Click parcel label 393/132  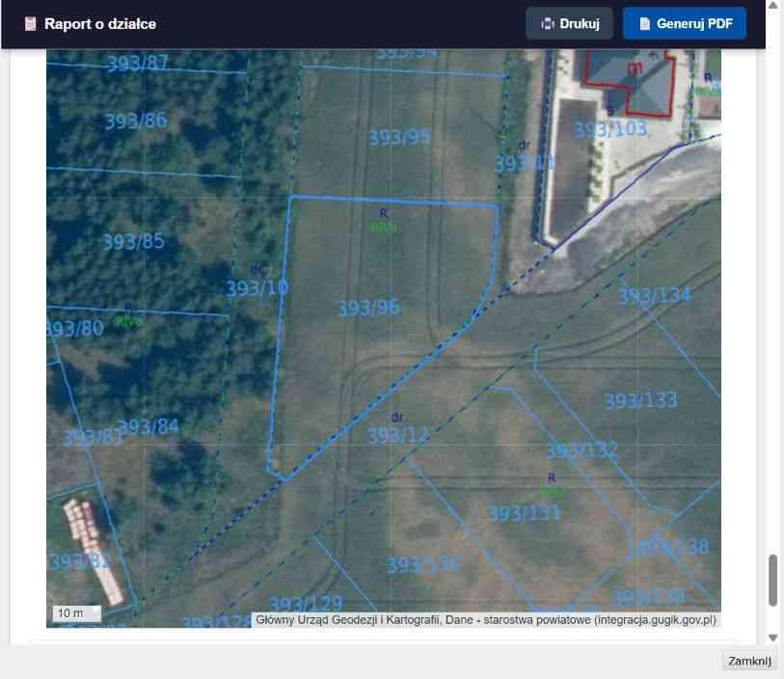582,450
